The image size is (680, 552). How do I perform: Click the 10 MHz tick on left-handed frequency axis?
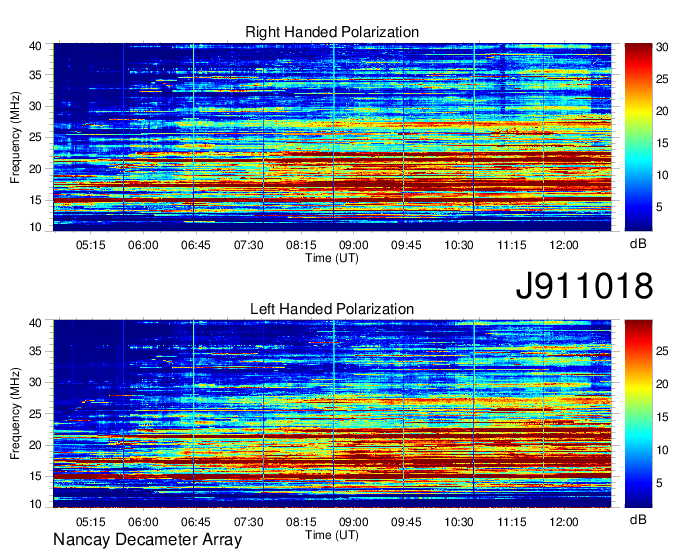(35, 504)
